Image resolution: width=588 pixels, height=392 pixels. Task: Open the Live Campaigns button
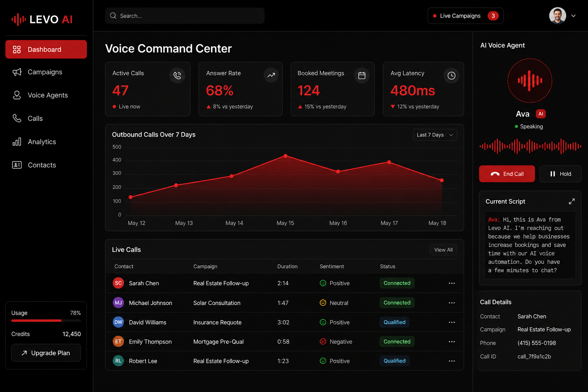465,16
